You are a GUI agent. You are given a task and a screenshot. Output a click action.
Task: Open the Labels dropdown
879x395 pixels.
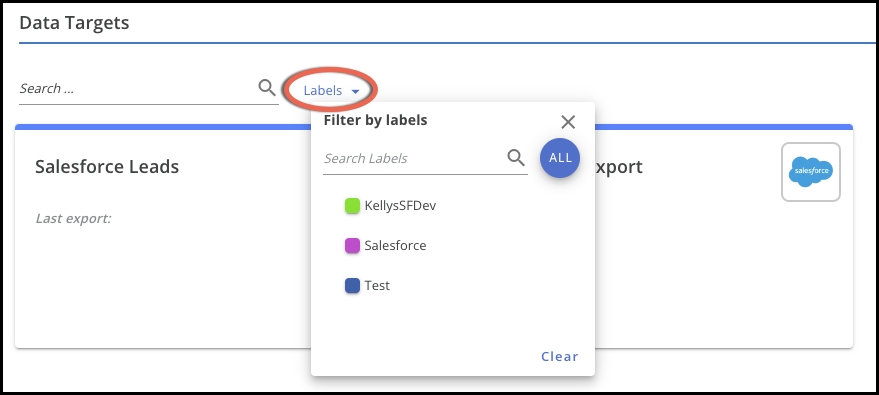[331, 90]
